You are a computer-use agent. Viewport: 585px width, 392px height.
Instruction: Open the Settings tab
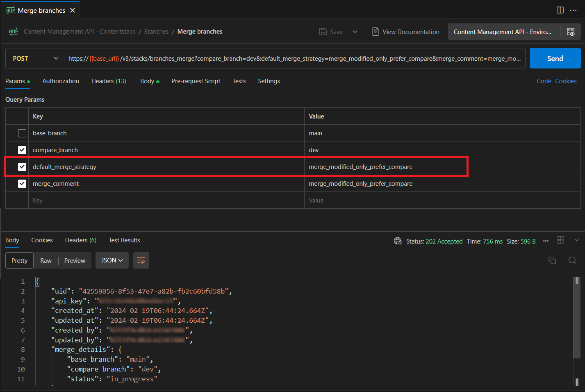point(269,81)
